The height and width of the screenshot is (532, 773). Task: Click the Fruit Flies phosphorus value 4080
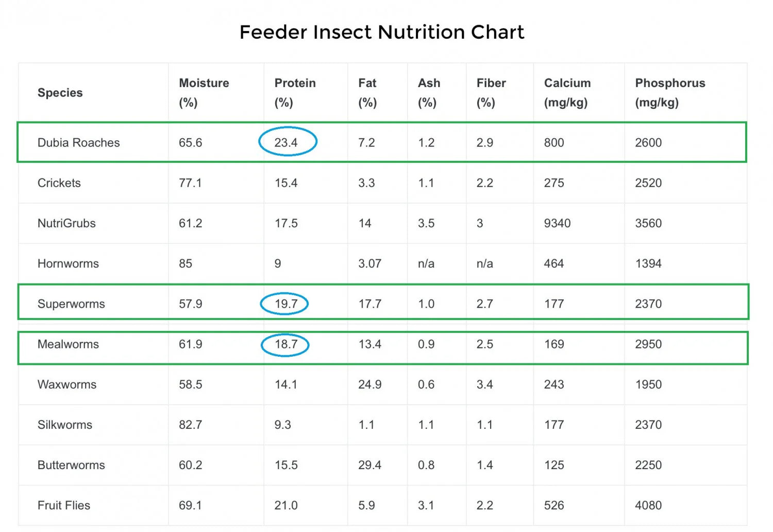click(648, 505)
